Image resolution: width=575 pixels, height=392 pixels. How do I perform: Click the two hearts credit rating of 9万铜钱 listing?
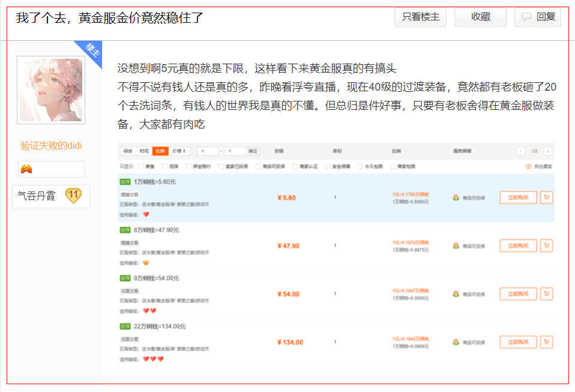149,311
